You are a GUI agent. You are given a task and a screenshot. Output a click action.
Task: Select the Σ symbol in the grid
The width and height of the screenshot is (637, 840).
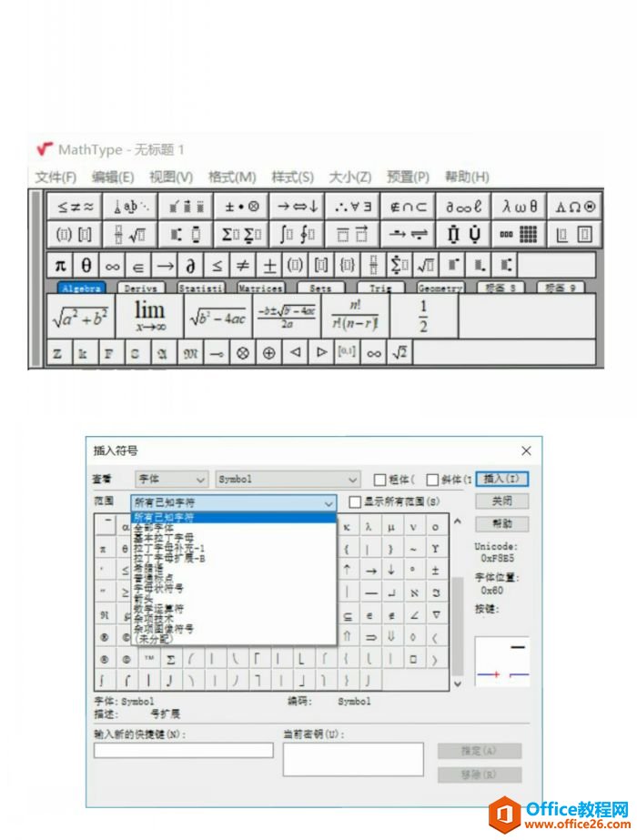click(171, 660)
